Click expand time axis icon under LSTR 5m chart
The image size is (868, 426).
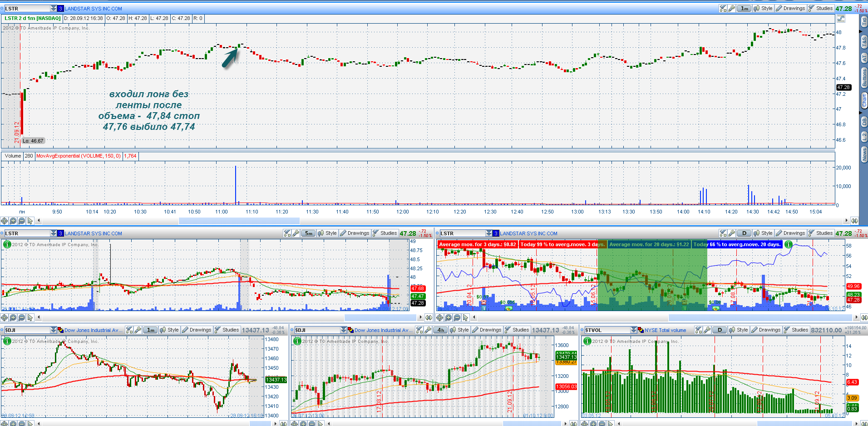(x=428, y=317)
